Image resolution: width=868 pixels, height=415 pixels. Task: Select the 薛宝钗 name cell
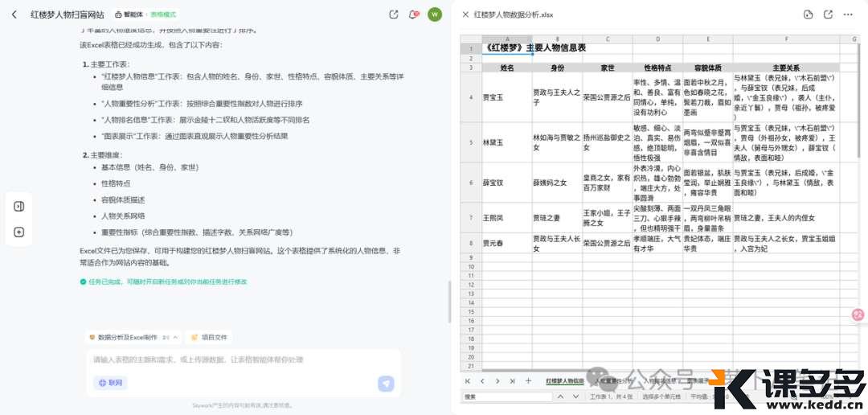click(x=507, y=183)
